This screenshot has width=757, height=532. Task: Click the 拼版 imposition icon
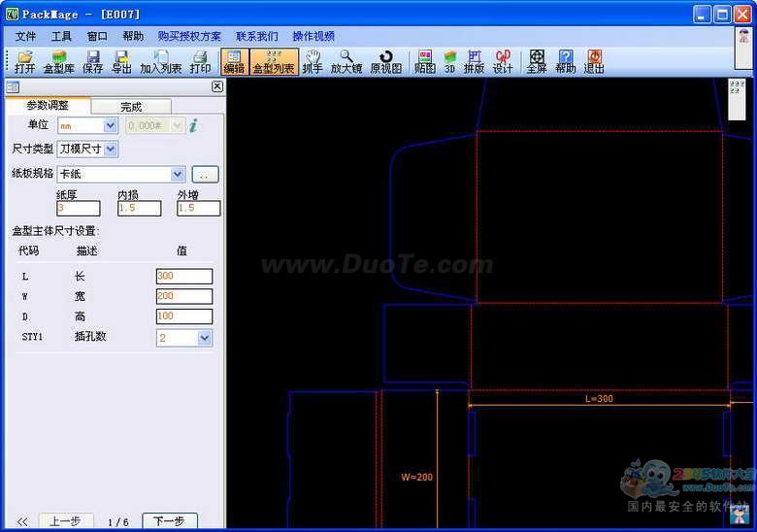pyautogui.click(x=474, y=62)
